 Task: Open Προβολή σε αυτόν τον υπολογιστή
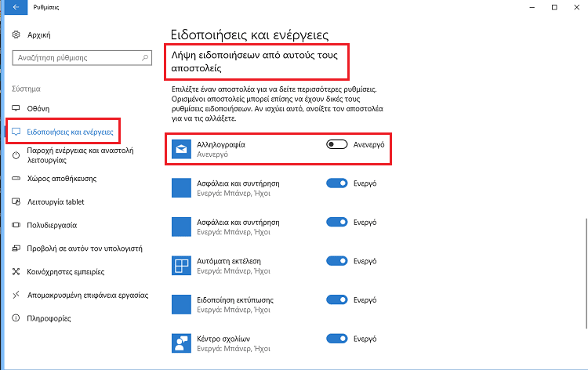[x=85, y=248]
